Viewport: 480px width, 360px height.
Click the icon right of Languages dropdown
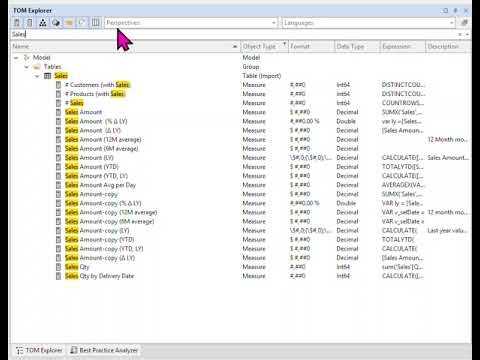point(464,23)
